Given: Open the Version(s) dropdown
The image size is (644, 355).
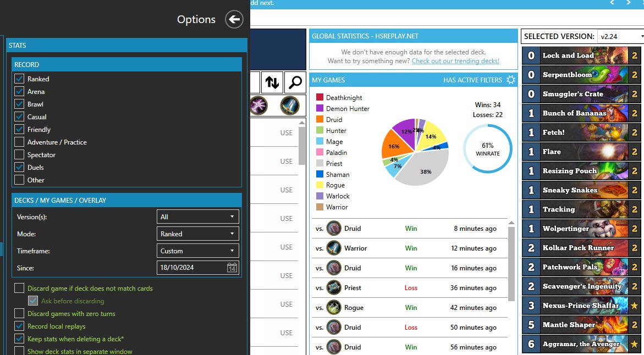Looking at the screenshot, I should (x=197, y=217).
